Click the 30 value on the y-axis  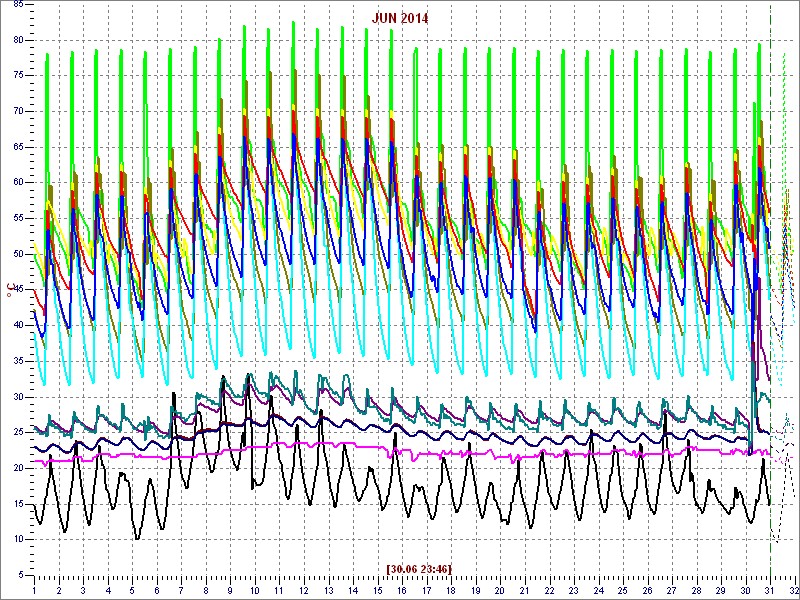coord(18,396)
